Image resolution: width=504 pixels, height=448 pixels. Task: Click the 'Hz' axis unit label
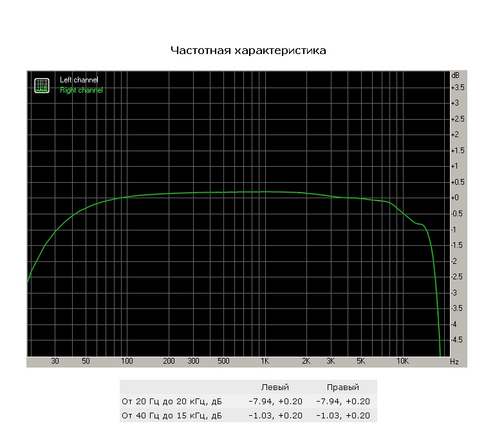point(454,362)
